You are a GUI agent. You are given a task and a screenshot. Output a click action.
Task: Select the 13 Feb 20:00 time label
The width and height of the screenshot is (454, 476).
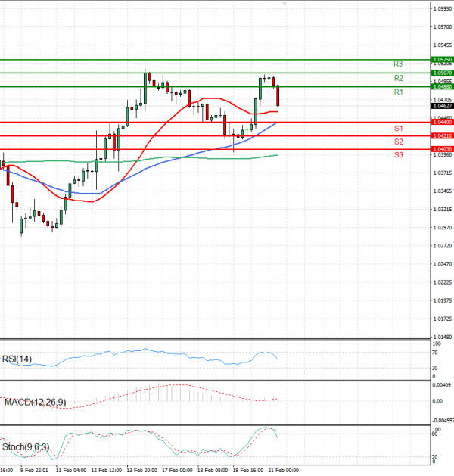point(141,470)
